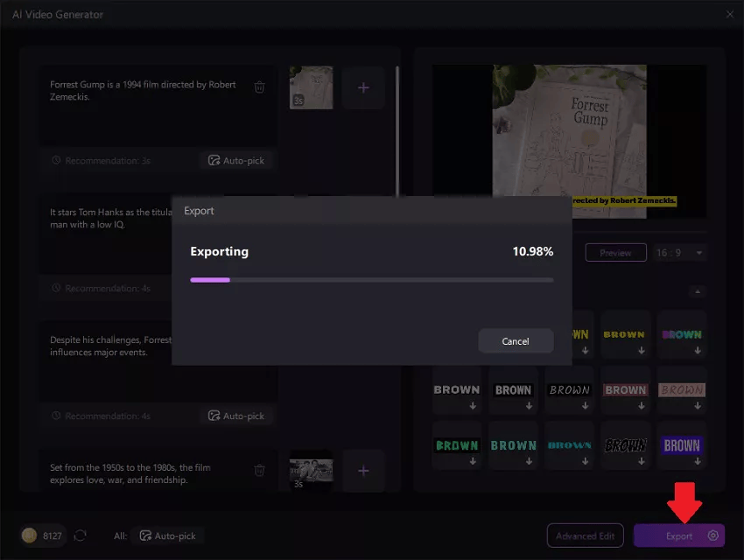Open the Advanced Edit panel
Image resolution: width=744 pixels, height=560 pixels.
585,535
